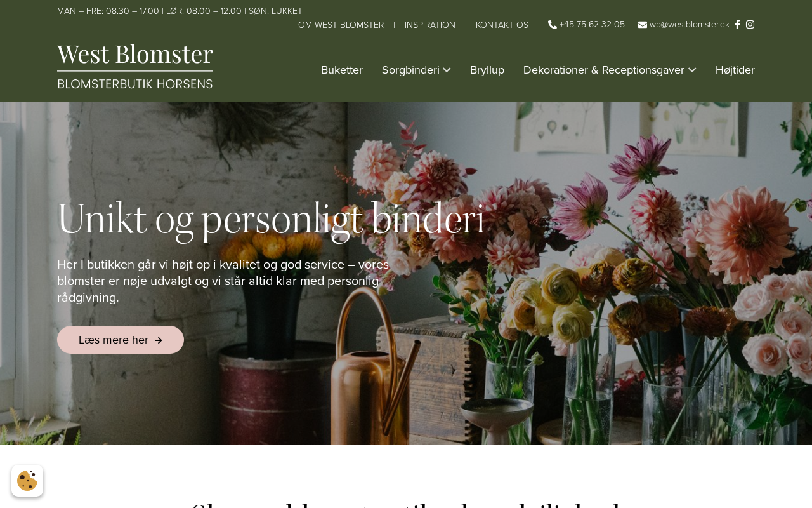812x508 pixels.
Task: Click the Læs mere her button
Action: [x=121, y=340]
